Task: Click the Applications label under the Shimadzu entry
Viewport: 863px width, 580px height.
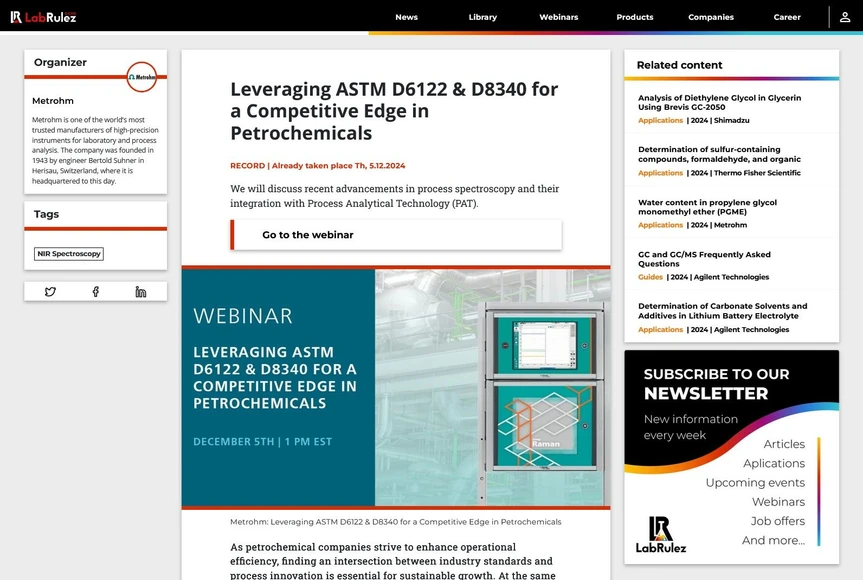Action: (660, 121)
